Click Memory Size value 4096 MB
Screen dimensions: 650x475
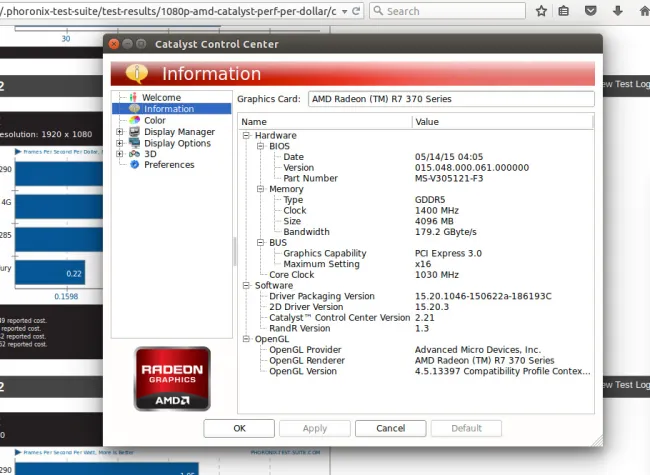(x=434, y=221)
